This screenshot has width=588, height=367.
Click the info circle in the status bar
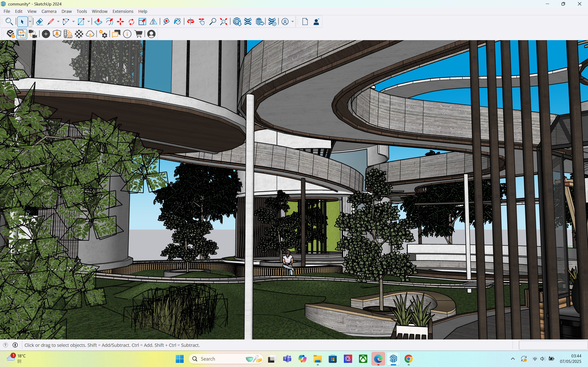(x=15, y=345)
